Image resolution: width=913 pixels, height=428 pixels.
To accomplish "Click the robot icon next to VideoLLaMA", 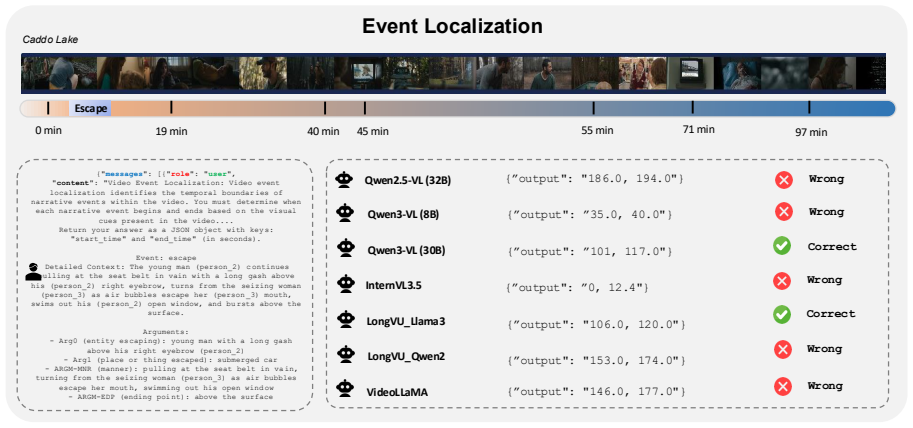I will point(346,390).
